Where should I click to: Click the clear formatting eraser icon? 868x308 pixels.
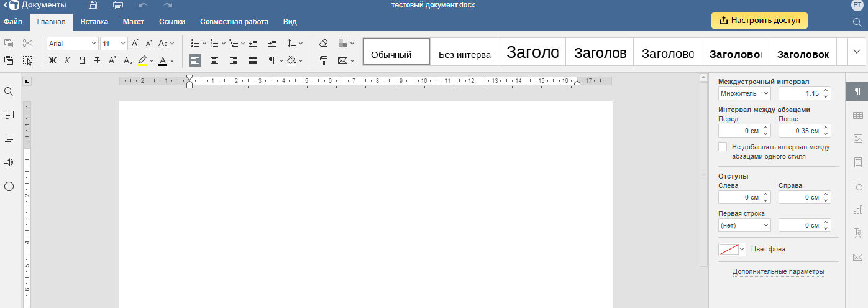(323, 44)
